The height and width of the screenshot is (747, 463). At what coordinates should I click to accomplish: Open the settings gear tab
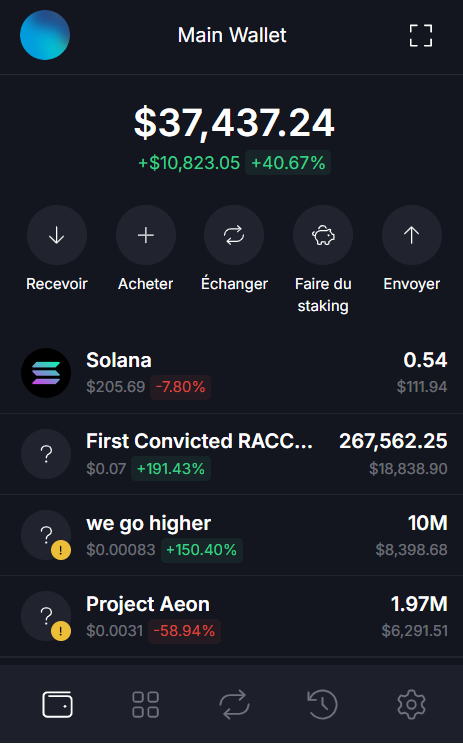click(x=412, y=704)
